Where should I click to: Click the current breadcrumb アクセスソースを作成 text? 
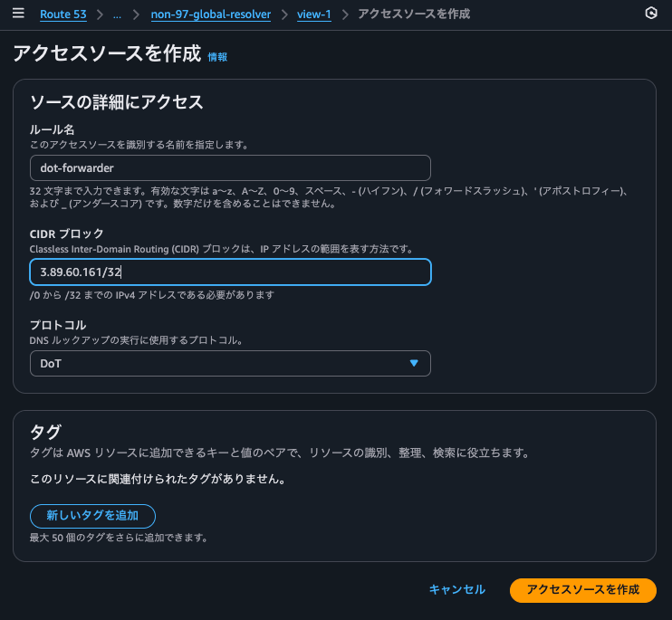(414, 14)
